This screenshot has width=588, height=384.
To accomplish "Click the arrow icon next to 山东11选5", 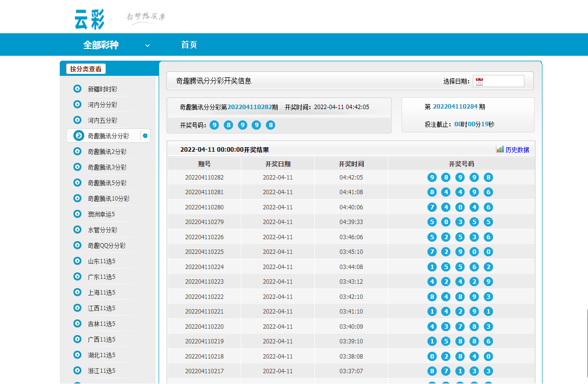I will tap(77, 261).
